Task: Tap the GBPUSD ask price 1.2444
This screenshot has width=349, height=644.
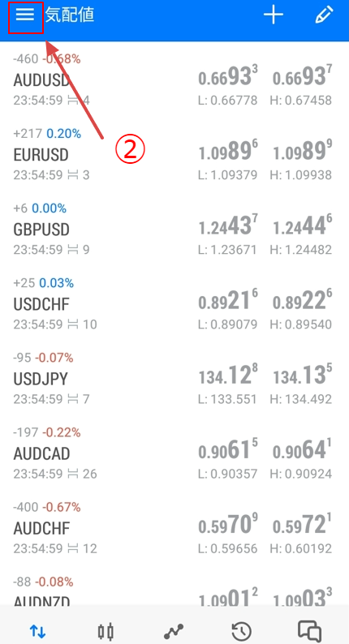Action: pos(302,225)
